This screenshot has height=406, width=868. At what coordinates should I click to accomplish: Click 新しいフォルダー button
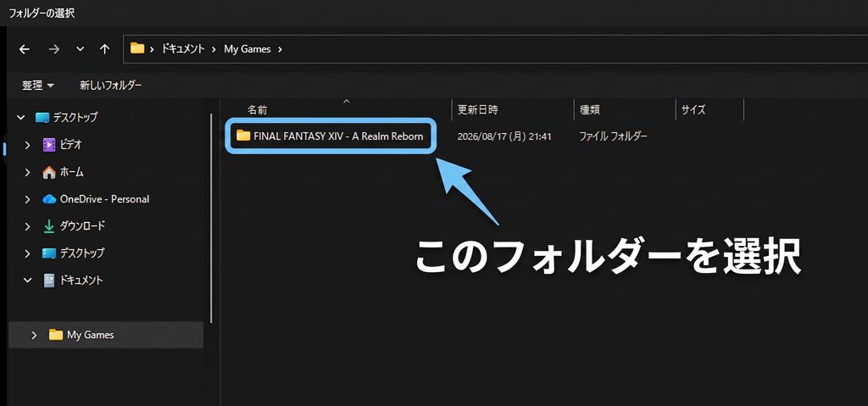click(111, 86)
